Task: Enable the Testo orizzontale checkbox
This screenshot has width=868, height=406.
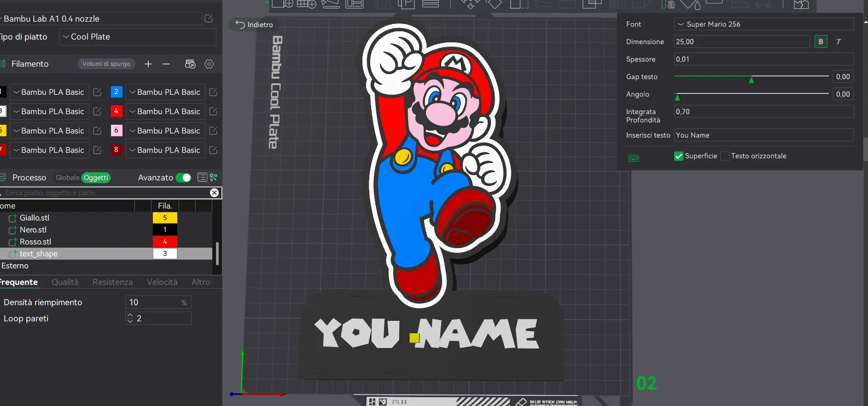Action: [725, 156]
